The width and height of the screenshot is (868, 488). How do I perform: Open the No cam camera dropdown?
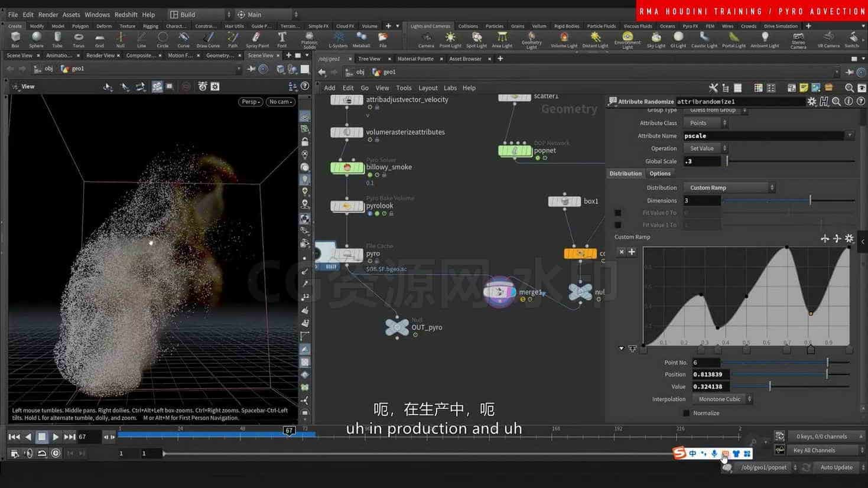click(280, 102)
